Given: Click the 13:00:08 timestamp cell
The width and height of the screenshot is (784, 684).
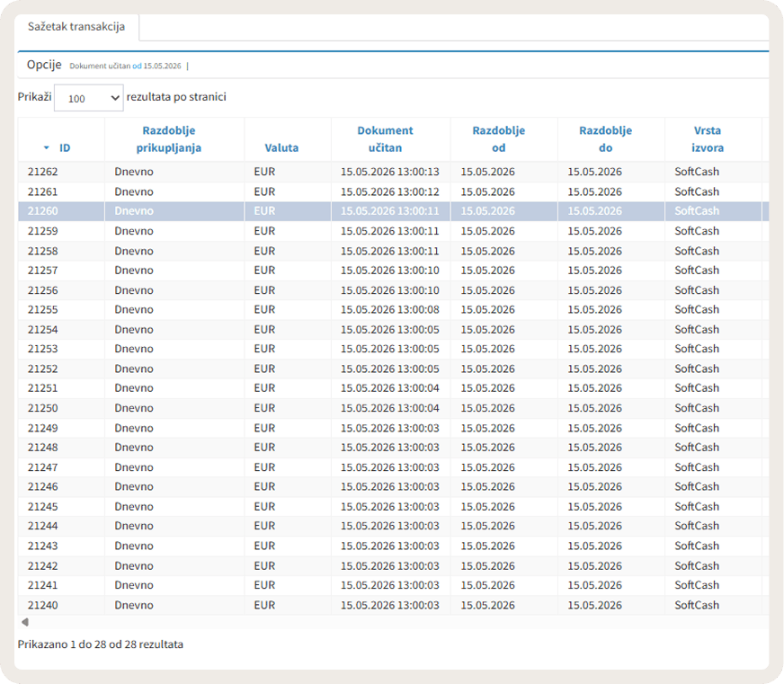Looking at the screenshot, I should (390, 309).
